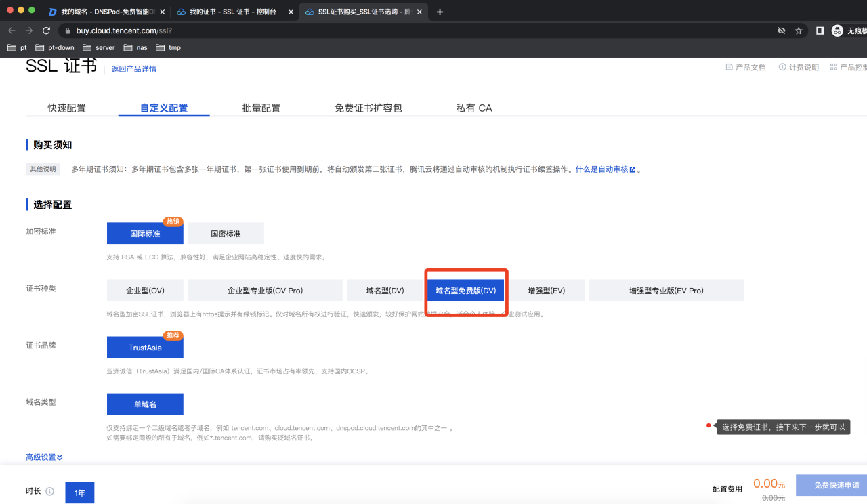Open the 私有 CA tab
Image resolution: width=867 pixels, height=504 pixels.
click(x=474, y=108)
